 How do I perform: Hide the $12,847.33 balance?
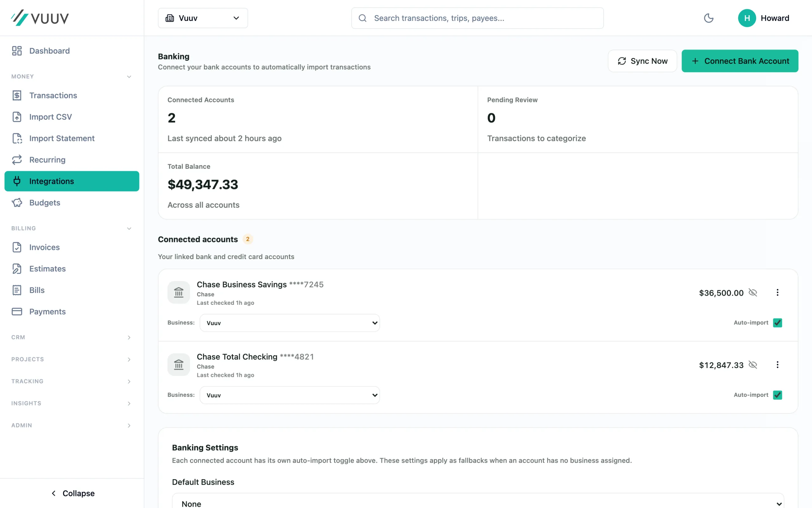click(753, 365)
